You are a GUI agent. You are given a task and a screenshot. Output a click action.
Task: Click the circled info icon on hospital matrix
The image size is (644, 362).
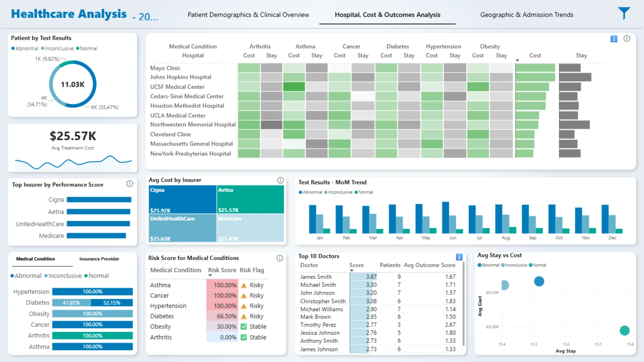627,39
